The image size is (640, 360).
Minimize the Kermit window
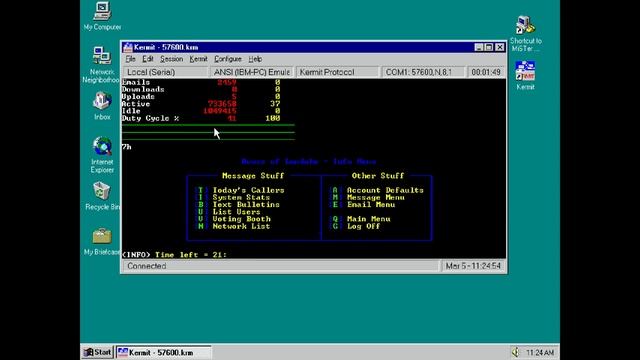point(479,47)
